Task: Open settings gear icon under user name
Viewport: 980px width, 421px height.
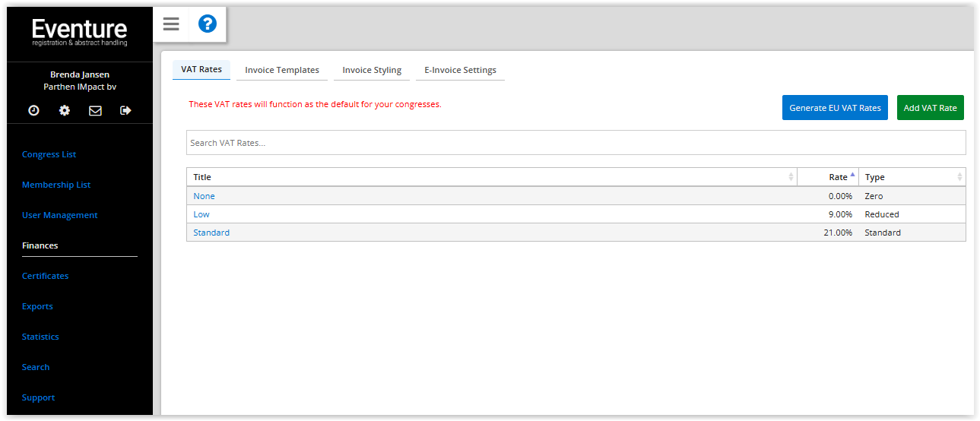Action: coord(65,110)
